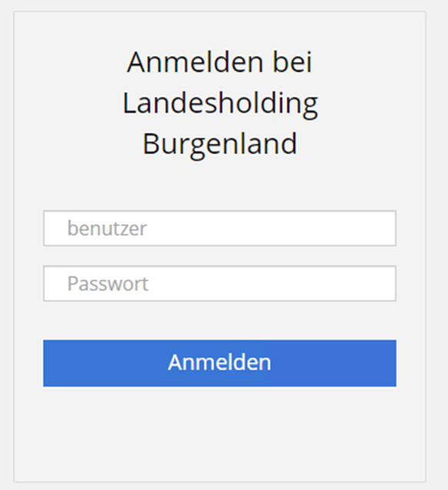Click the 'Landesholding' heading text
Viewport: 448px width, 490px height.
[x=220, y=104]
